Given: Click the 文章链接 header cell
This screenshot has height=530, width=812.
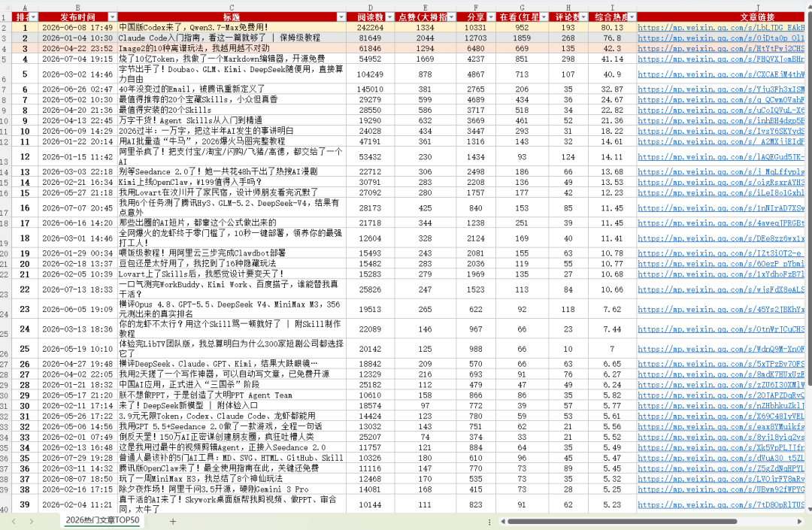Looking at the screenshot, I should (721, 17).
